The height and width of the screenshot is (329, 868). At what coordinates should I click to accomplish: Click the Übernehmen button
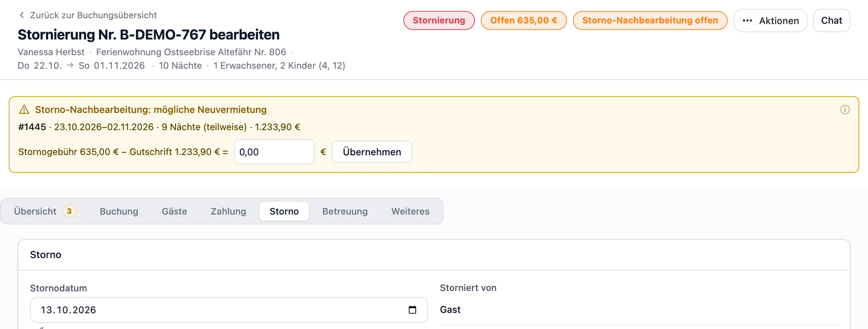pyautogui.click(x=372, y=152)
